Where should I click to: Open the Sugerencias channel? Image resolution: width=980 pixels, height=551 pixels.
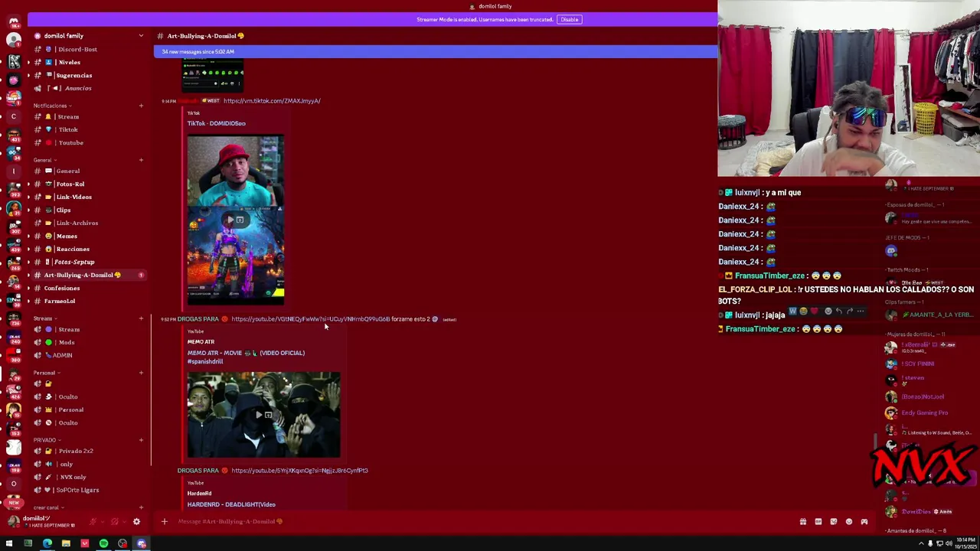point(88,75)
